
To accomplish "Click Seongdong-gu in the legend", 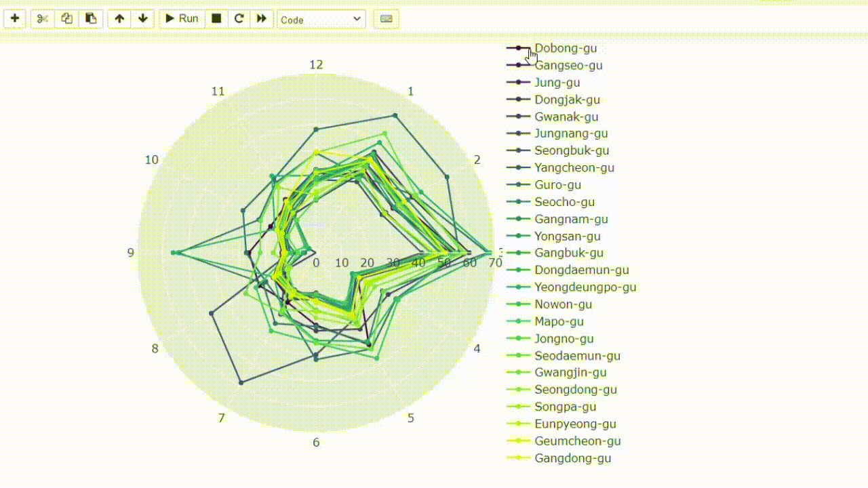I will (562, 389).
